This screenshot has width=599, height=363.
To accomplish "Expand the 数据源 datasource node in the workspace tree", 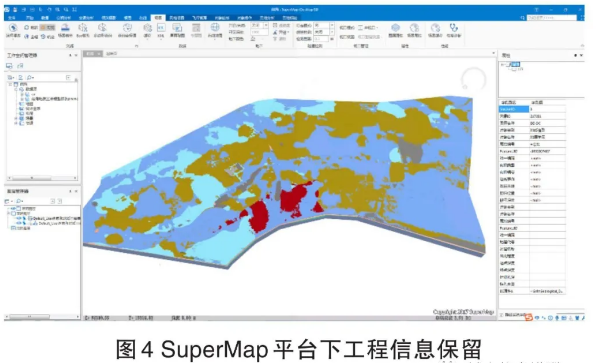I will coord(16,89).
